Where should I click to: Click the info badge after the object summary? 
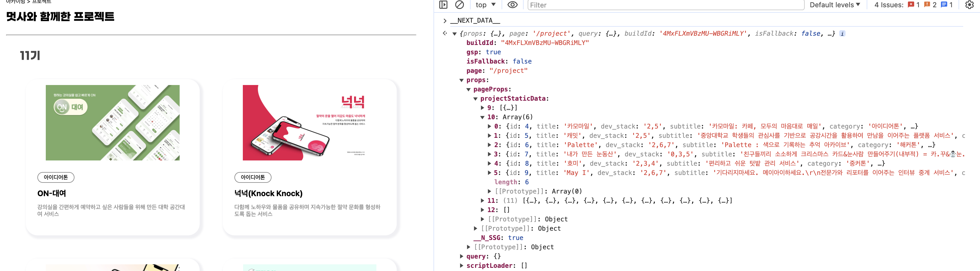(842, 34)
